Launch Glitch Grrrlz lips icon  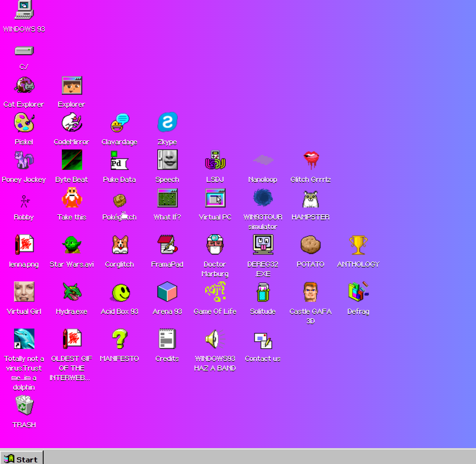311,160
